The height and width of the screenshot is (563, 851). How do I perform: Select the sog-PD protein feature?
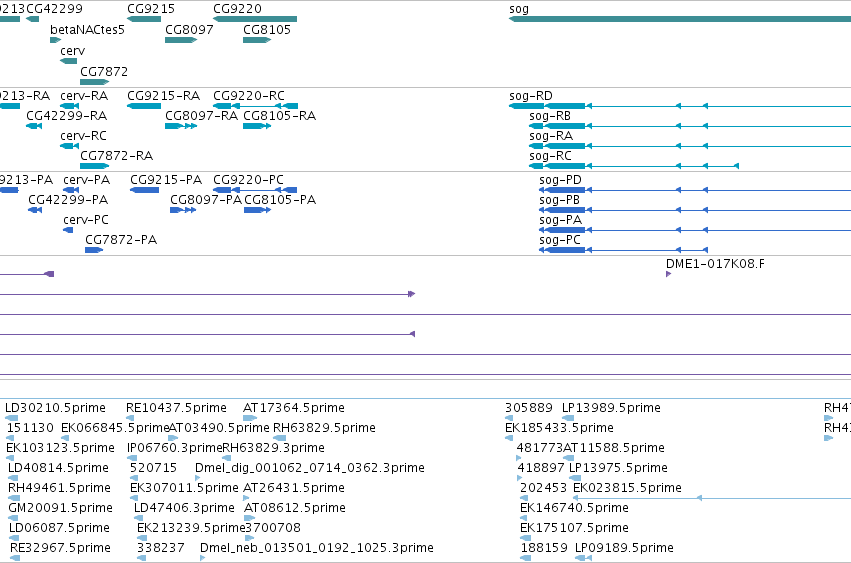(x=695, y=190)
